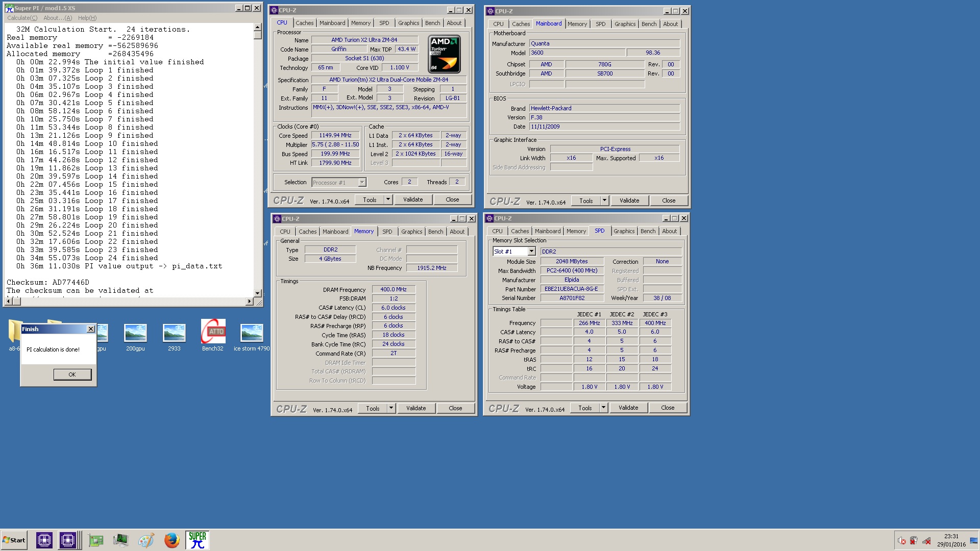Click CPU-Z Memory window title icon
Image resolution: width=980 pixels, height=551 pixels.
pos(277,219)
